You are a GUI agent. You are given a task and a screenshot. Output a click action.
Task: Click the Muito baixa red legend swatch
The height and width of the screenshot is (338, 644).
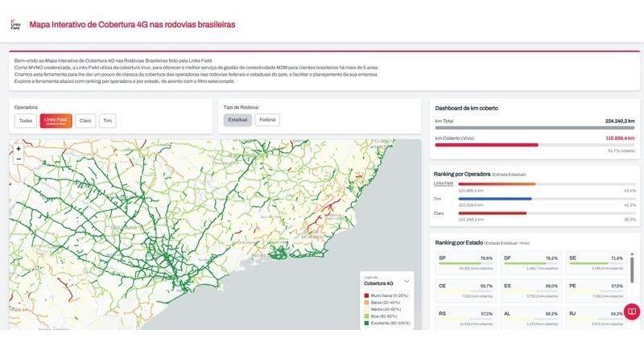366,295
